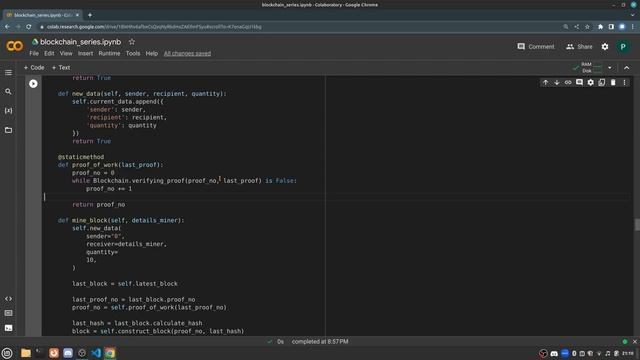Click the notebook vertical scrollbar thumb
The width and height of the screenshot is (640, 360).
pos(637,224)
